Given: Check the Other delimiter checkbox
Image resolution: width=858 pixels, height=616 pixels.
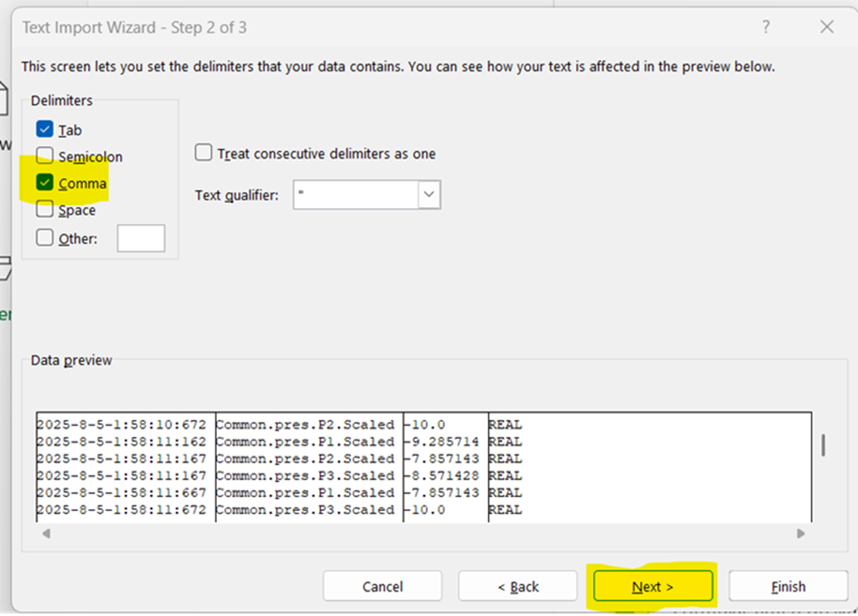Looking at the screenshot, I should [x=45, y=238].
